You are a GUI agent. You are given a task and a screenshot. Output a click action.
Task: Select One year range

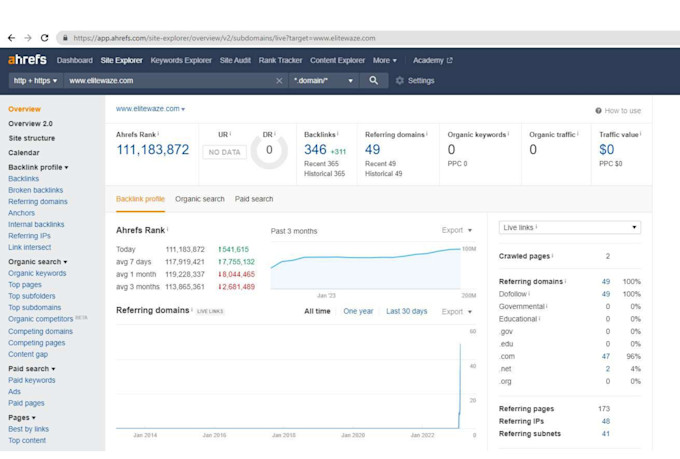point(358,311)
